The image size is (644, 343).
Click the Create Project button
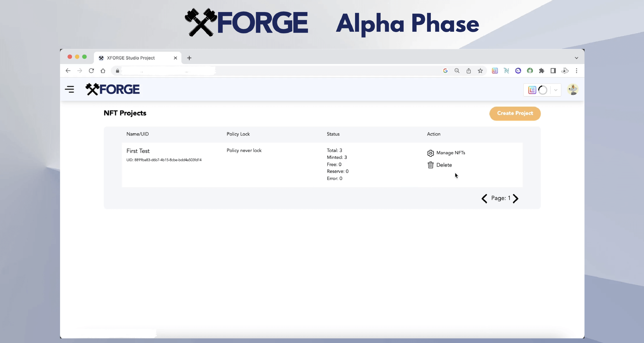coord(515,113)
